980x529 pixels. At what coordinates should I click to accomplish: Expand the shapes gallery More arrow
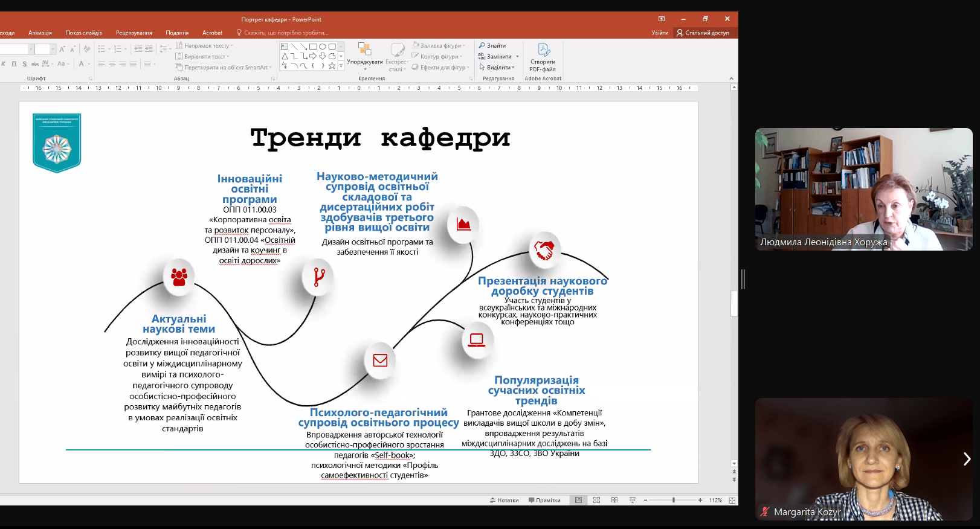[x=341, y=66]
